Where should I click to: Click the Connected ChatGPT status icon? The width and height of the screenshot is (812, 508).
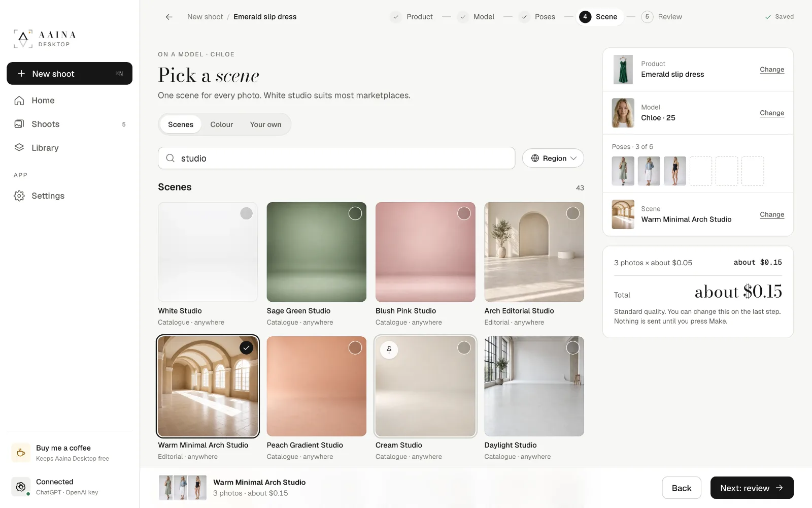pyautogui.click(x=21, y=487)
